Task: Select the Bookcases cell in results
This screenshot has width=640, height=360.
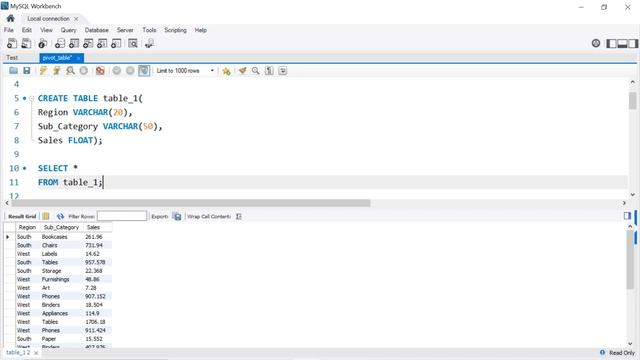Action: (x=54, y=237)
